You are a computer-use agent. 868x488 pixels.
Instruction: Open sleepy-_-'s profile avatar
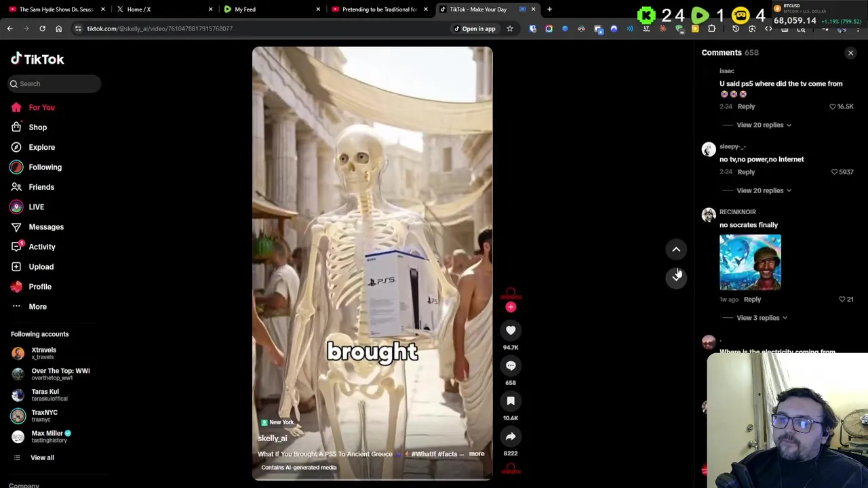[x=709, y=149]
